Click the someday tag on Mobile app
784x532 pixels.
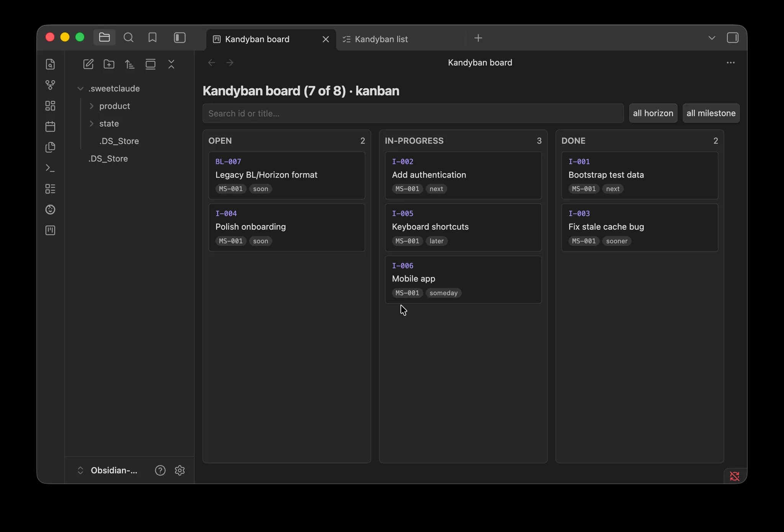[x=443, y=293]
